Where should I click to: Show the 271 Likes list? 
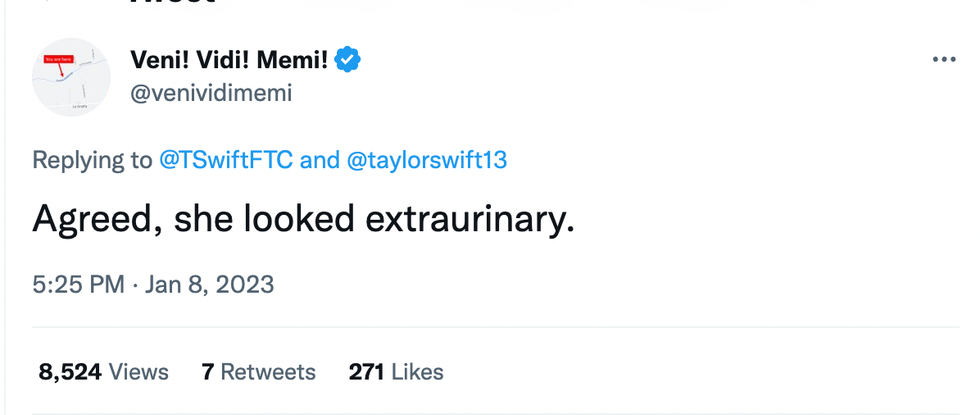coord(396,372)
